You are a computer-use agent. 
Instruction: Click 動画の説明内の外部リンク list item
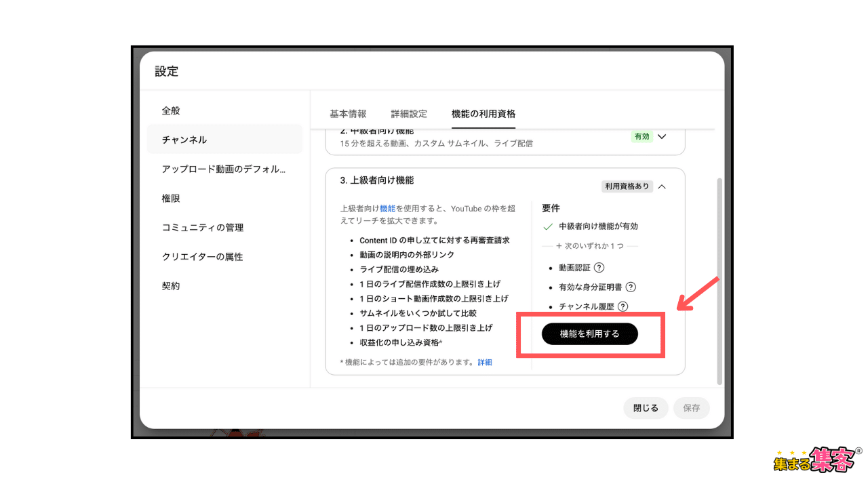(x=407, y=255)
